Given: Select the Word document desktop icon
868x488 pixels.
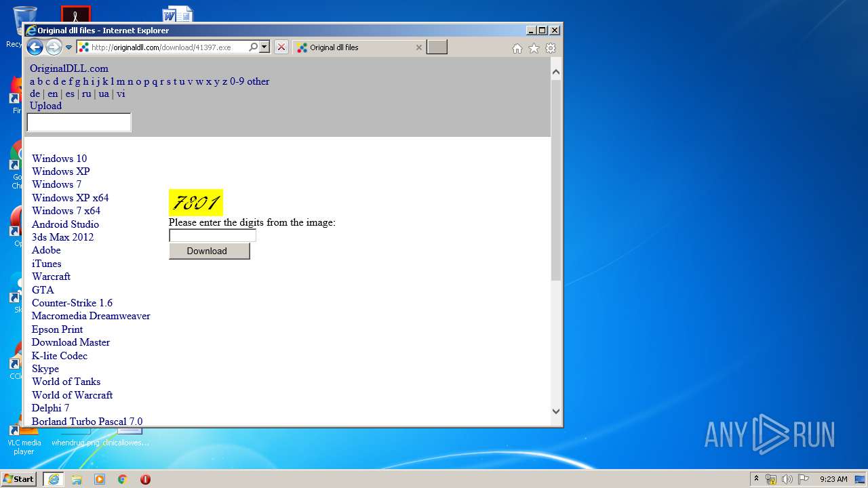Looking at the screenshot, I should point(178,14).
